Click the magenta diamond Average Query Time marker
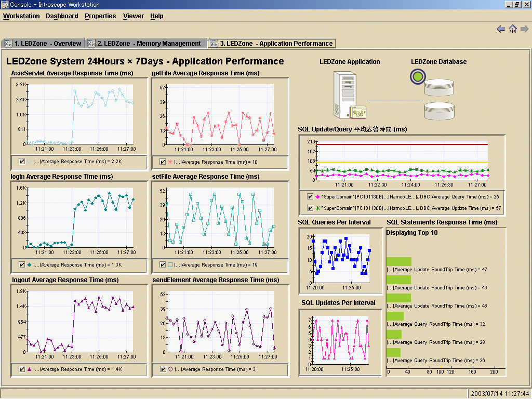 click(317, 197)
